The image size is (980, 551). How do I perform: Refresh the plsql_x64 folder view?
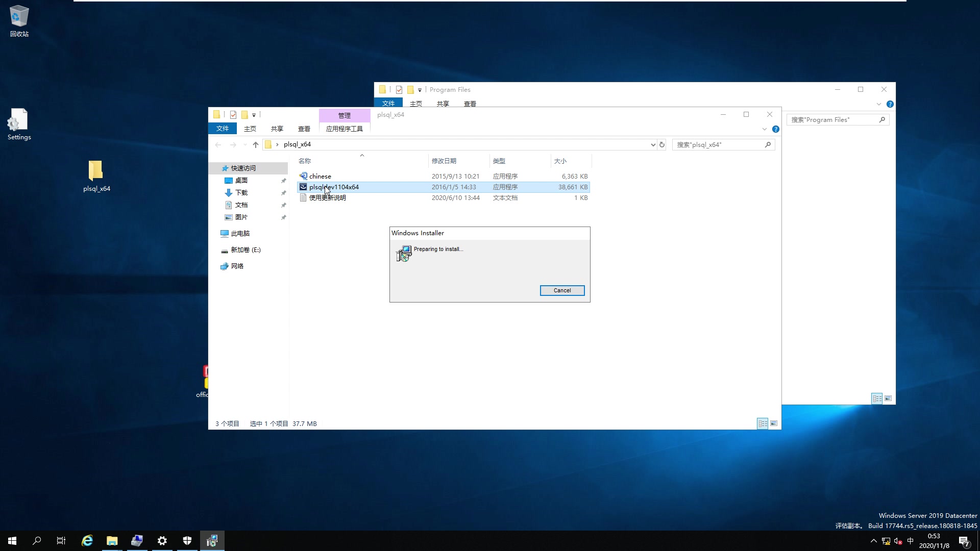[662, 145]
